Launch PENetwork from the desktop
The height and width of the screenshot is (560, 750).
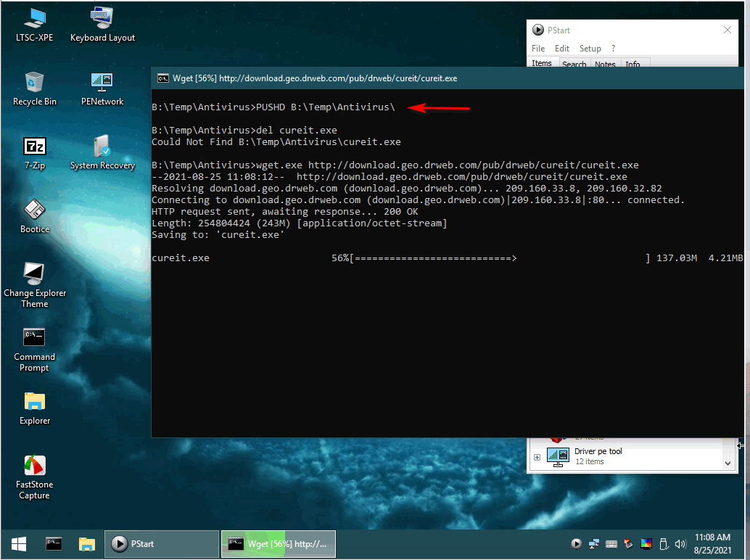[x=102, y=89]
